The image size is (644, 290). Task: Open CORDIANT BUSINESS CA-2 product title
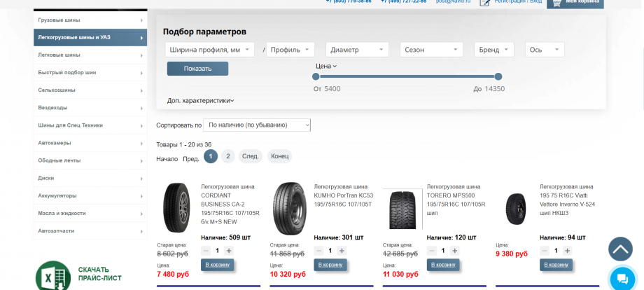coord(230,204)
